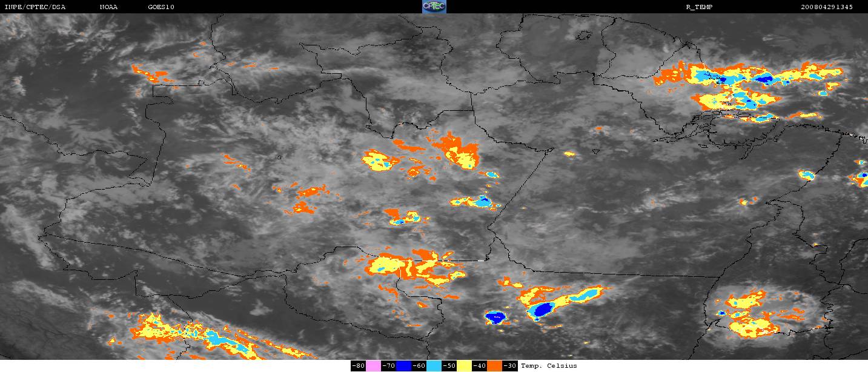
Task: Click the pink legend color swatch
Action: [373, 366]
